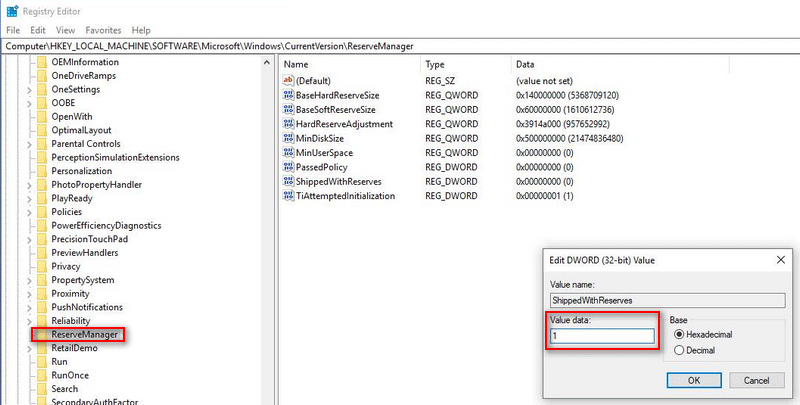Click the MinDiskSize REG_QWORD type cell
800x405 pixels.
pyautogui.click(x=452, y=138)
